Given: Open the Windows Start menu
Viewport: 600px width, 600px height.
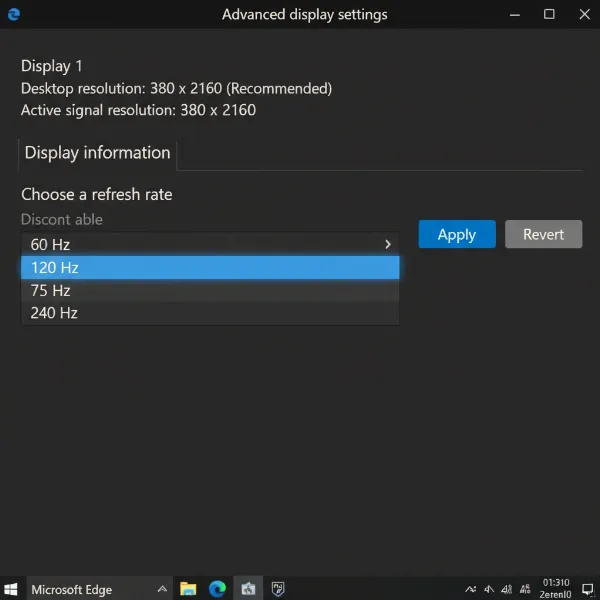Looking at the screenshot, I should [11, 589].
